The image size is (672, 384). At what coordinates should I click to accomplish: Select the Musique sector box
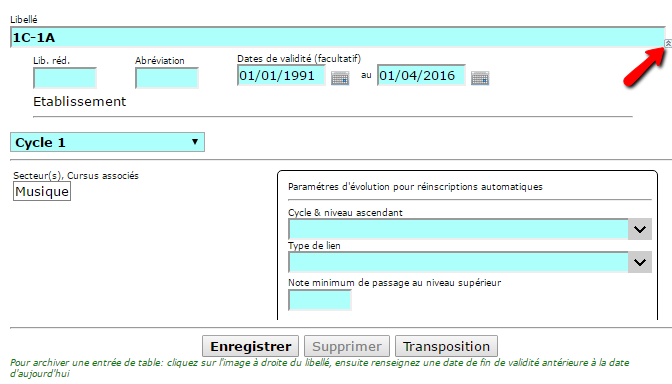pyautogui.click(x=42, y=192)
